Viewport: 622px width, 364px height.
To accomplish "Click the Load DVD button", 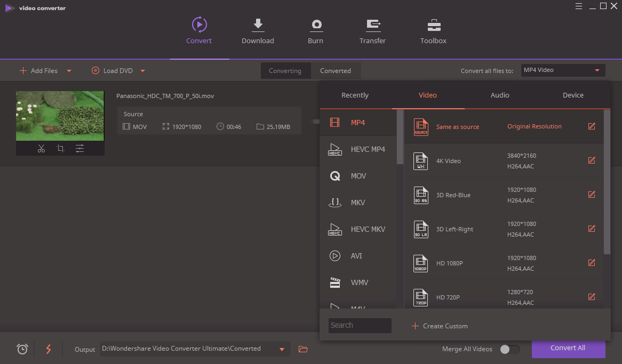I will point(112,70).
